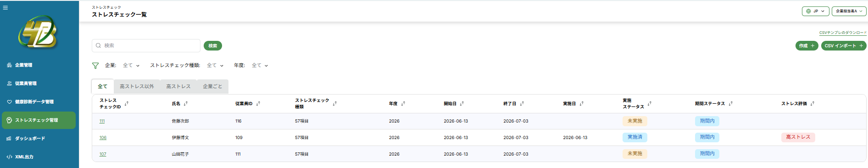Sort by 開始日 column icon
Viewport: 868px width, 168px height.
click(x=462, y=104)
